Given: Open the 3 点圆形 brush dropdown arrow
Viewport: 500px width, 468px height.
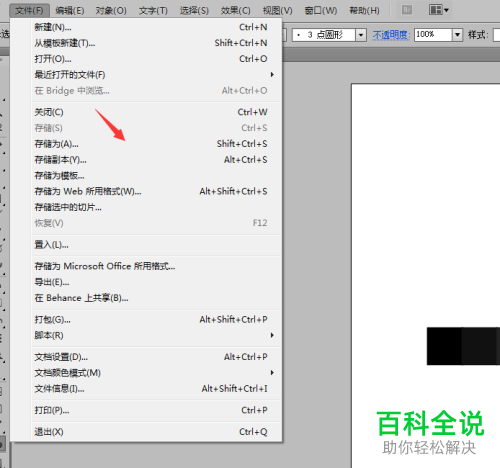Looking at the screenshot, I should 361,35.
